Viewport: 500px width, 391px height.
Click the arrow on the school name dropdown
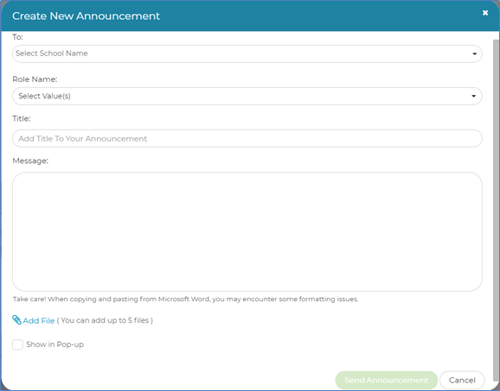(474, 54)
